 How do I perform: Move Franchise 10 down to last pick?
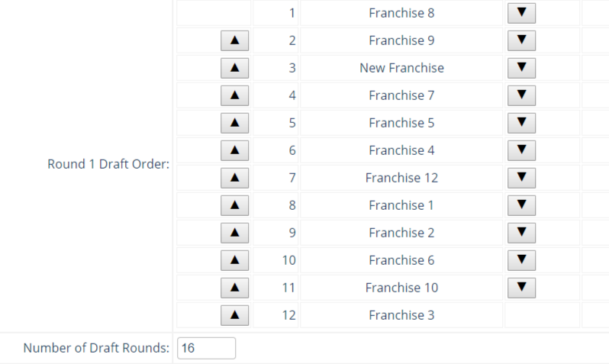coord(521,288)
